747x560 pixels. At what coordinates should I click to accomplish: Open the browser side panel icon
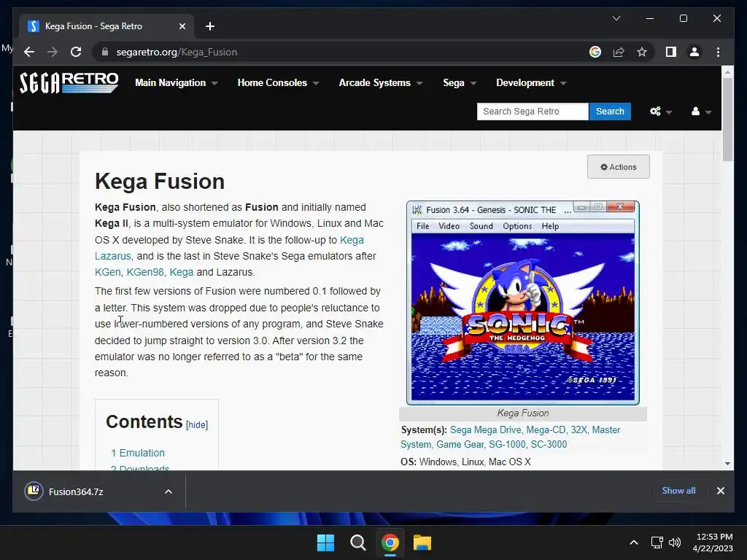coord(671,52)
